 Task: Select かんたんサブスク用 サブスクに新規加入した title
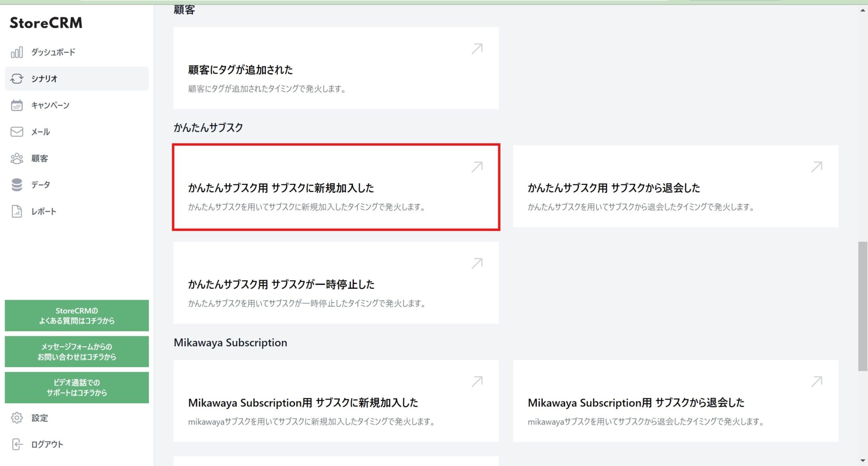[281, 188]
